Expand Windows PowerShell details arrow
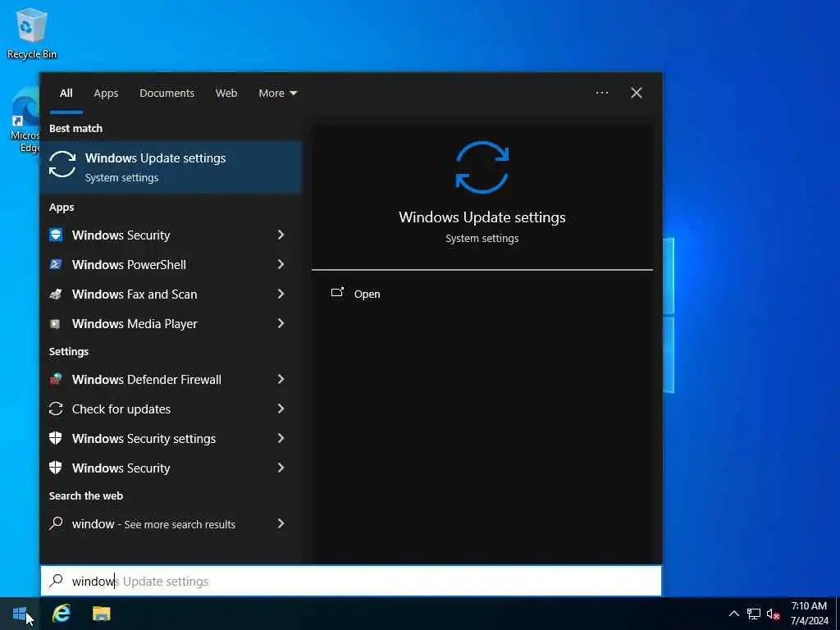Image resolution: width=840 pixels, height=630 pixels. (281, 264)
